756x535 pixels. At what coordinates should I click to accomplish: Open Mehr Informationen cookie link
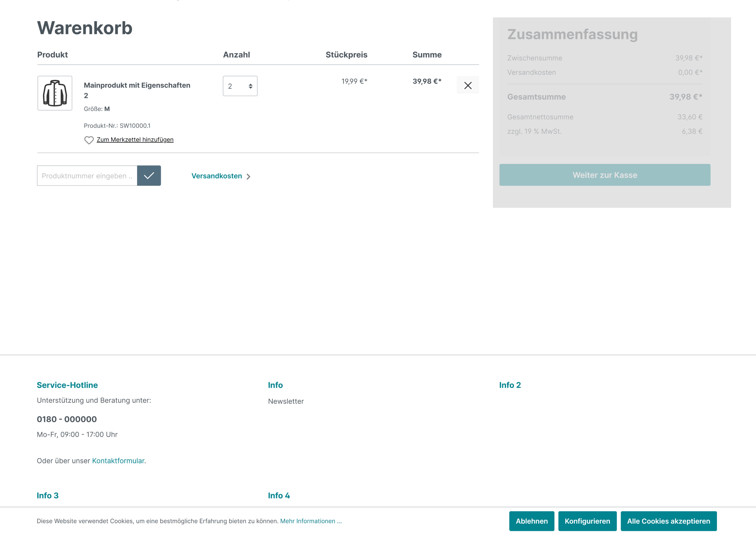coord(311,521)
